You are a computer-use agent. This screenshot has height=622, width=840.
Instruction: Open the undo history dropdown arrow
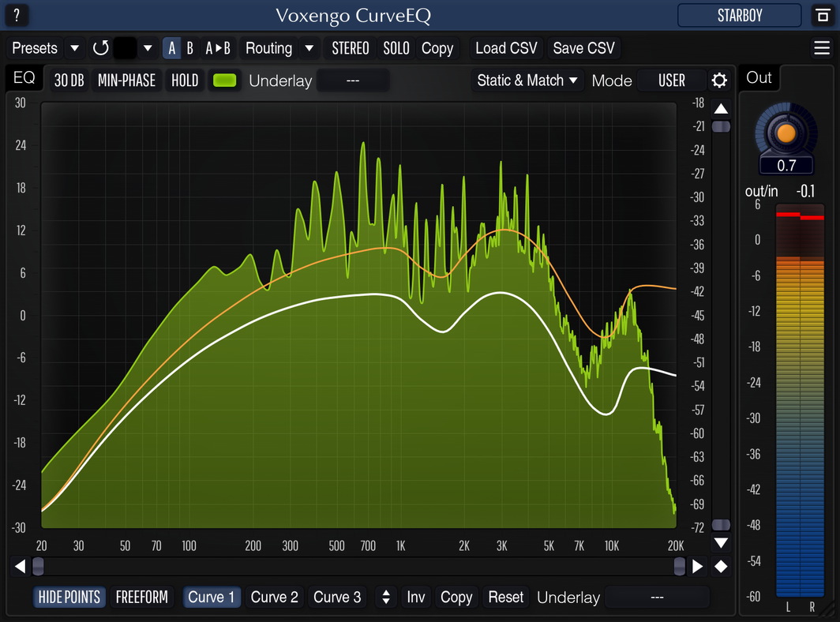coord(148,48)
